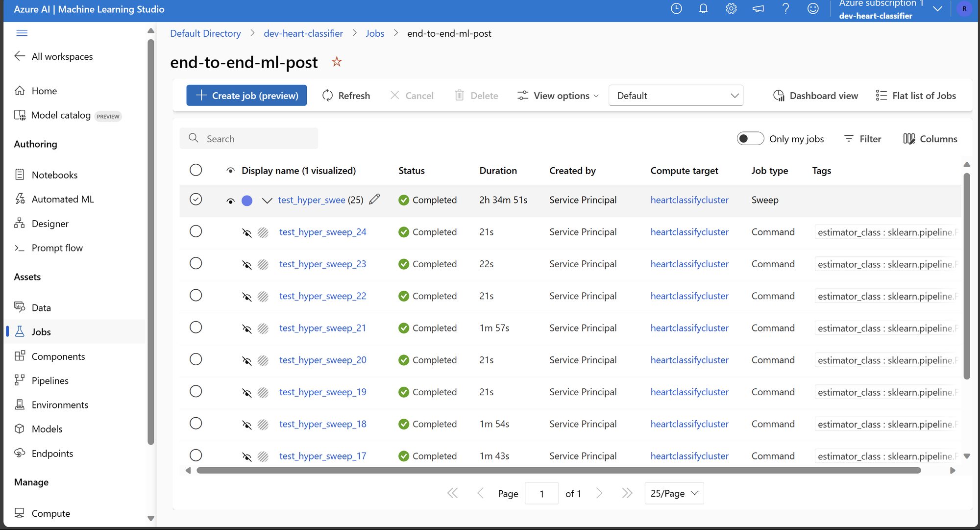This screenshot has height=530, width=980.
Task: Click the notifications bell icon
Action: tap(704, 10)
